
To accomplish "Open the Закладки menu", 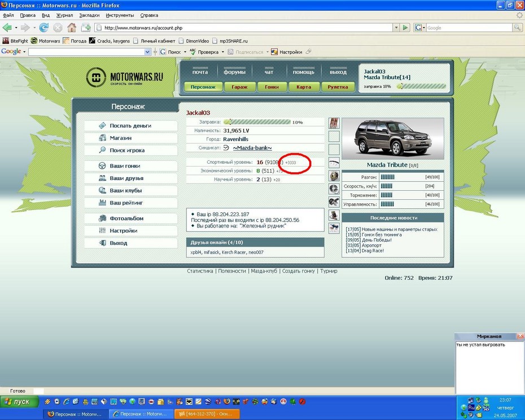I will [x=89, y=15].
